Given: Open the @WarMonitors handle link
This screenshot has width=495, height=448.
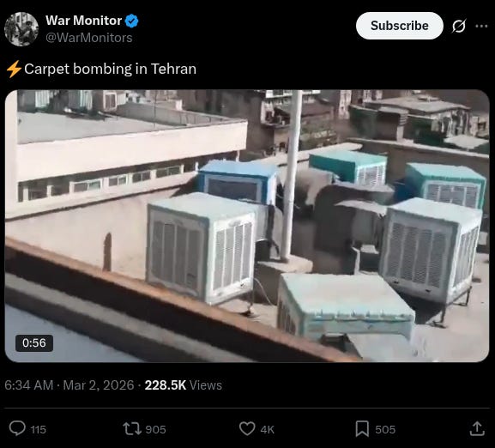Looking at the screenshot, I should click(88, 38).
